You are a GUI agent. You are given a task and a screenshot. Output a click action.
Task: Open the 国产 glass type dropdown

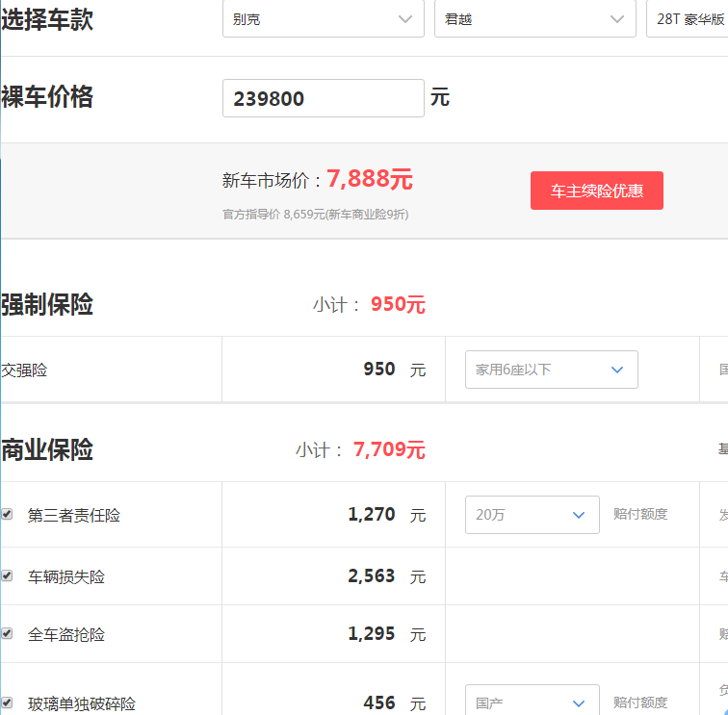click(533, 701)
